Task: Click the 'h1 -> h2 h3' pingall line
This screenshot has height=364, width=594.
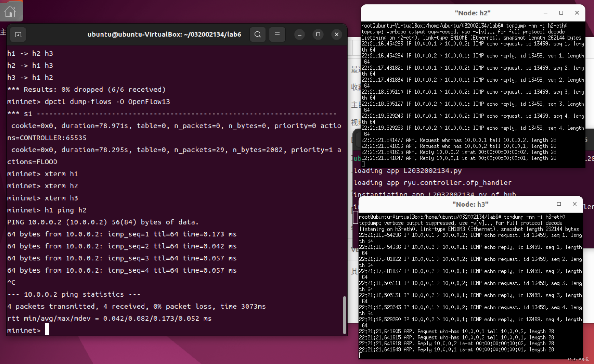Action: (x=30, y=53)
